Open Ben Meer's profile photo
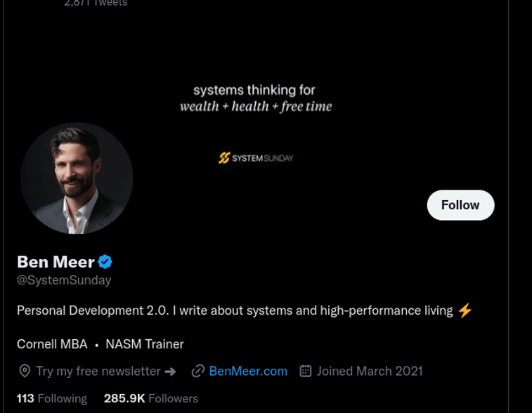The height and width of the screenshot is (413, 532). point(77,178)
